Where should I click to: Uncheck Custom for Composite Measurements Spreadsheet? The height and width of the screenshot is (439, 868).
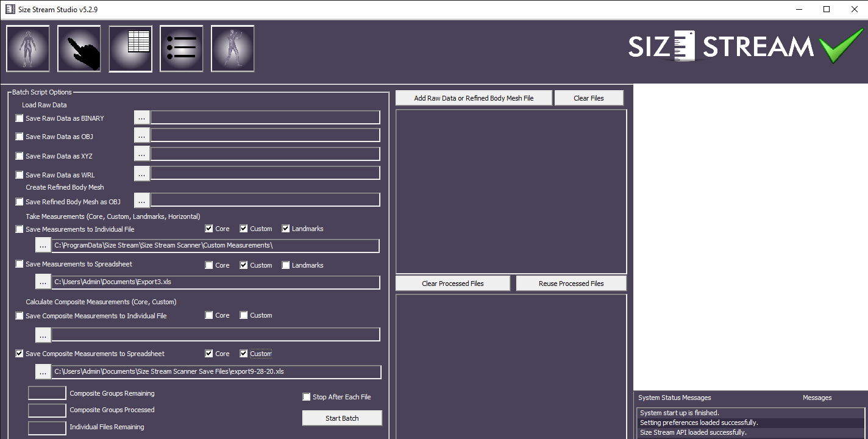[244, 354]
